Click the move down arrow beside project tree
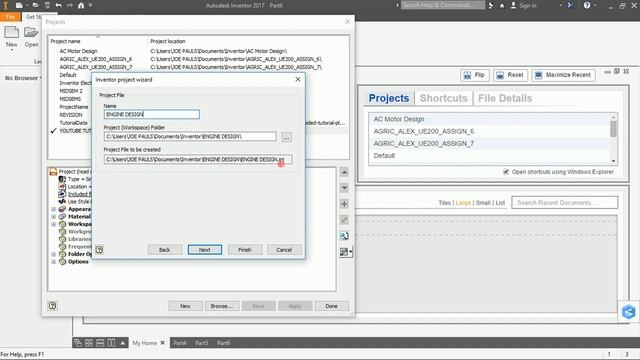The width and height of the screenshot is (640, 360). pos(344,188)
